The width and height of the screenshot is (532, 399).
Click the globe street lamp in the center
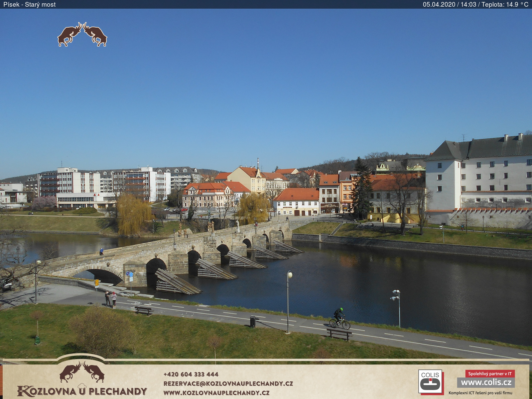(x=290, y=275)
